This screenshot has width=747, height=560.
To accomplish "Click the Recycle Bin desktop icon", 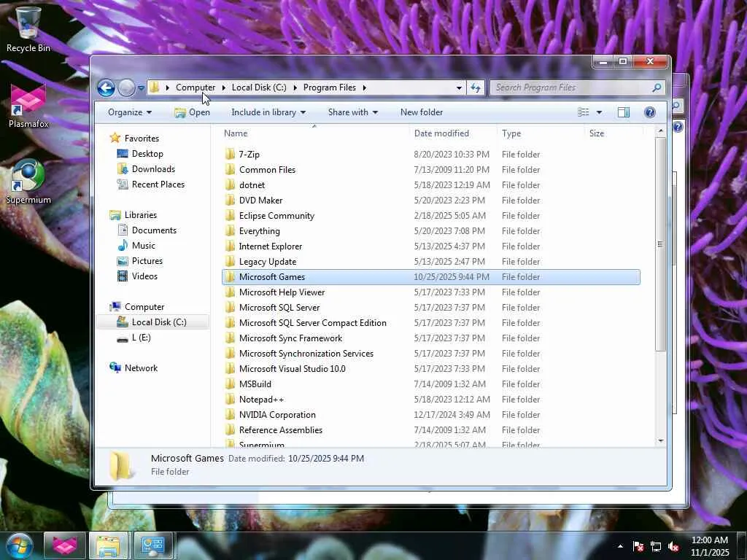I will (28, 28).
